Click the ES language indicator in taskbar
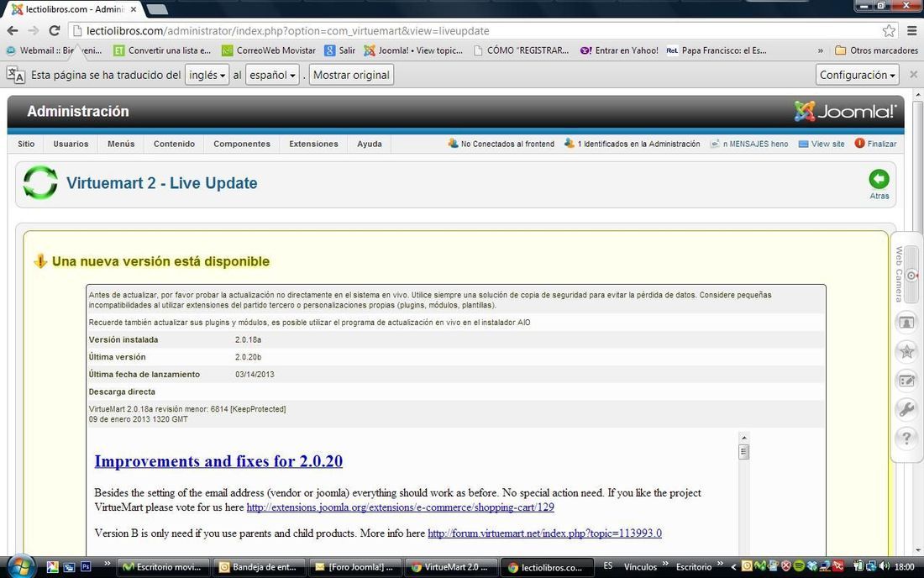 point(608,565)
